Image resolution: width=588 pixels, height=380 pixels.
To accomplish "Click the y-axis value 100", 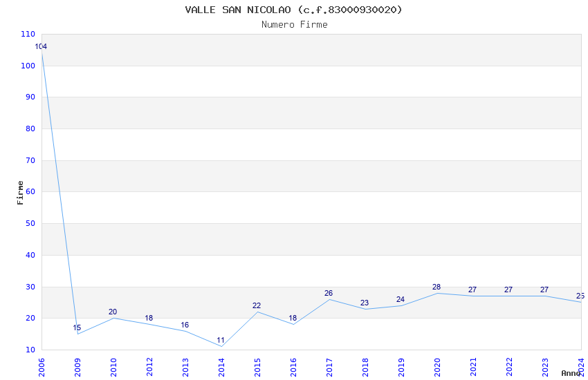I will 28,66.
